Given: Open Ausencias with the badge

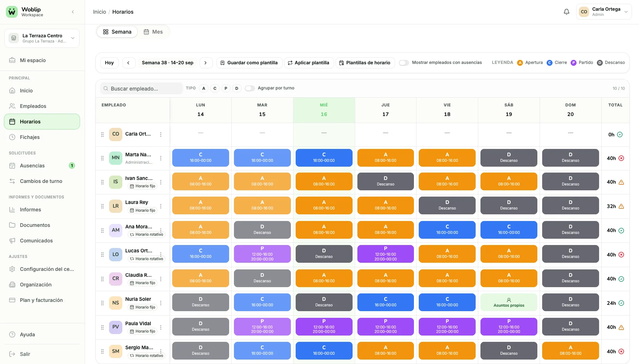Looking at the screenshot, I should 42,166.
